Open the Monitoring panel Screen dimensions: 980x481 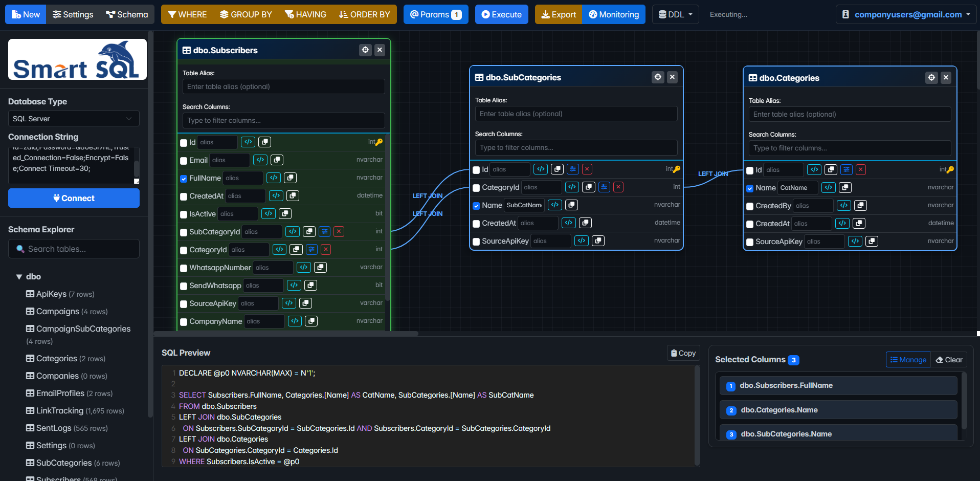coord(613,14)
